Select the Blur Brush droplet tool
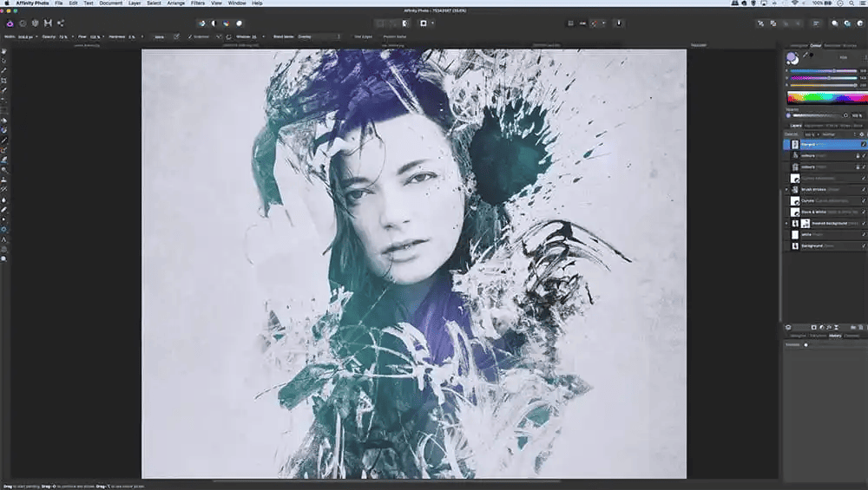Image resolution: width=868 pixels, height=490 pixels. (x=3, y=199)
